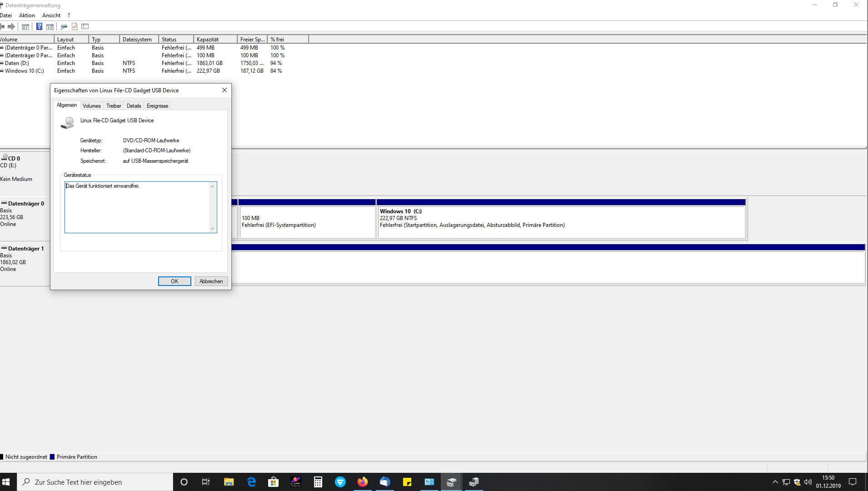The width and height of the screenshot is (868, 491).
Task: Click the show/hide console tree toolbar icon
Action: coord(25,26)
